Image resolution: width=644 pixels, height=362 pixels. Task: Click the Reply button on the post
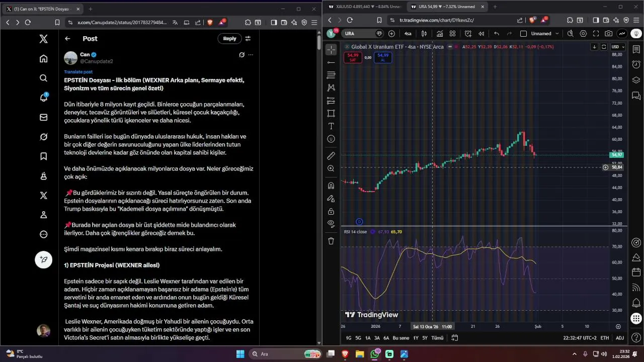point(229,39)
